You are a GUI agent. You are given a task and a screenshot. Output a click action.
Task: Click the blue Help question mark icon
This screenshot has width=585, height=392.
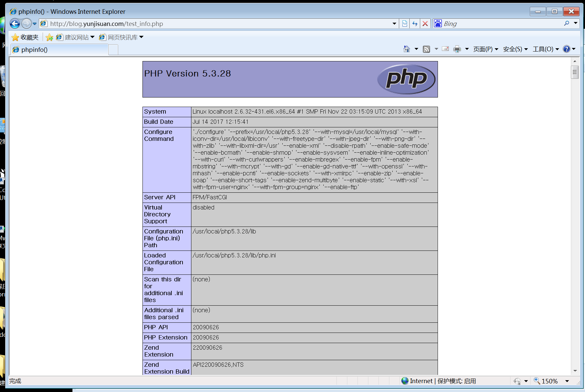click(x=567, y=49)
